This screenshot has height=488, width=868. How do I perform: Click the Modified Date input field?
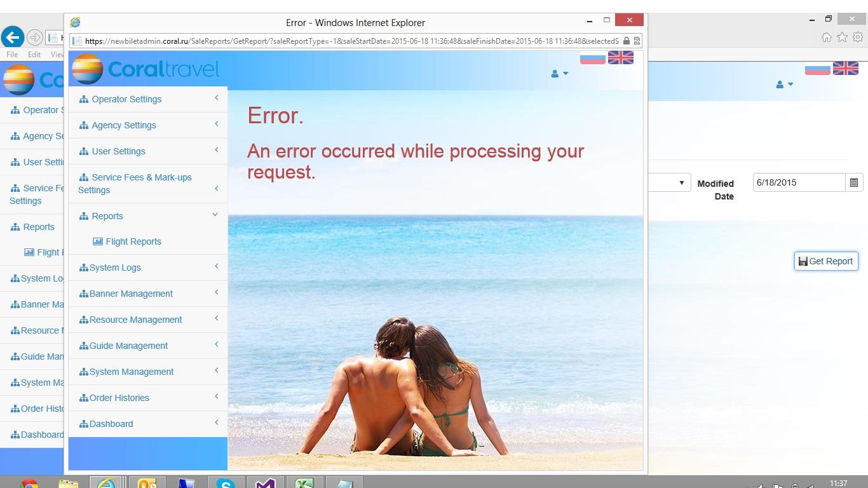(799, 183)
